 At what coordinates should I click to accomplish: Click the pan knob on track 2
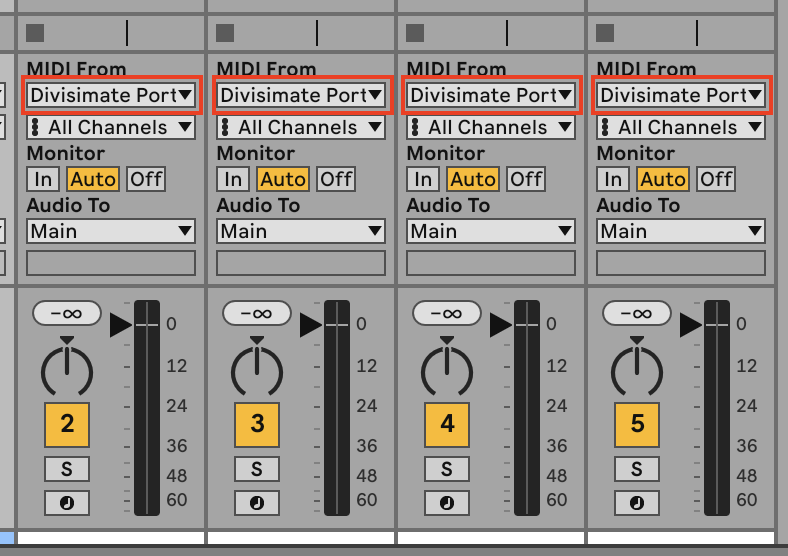tap(67, 370)
